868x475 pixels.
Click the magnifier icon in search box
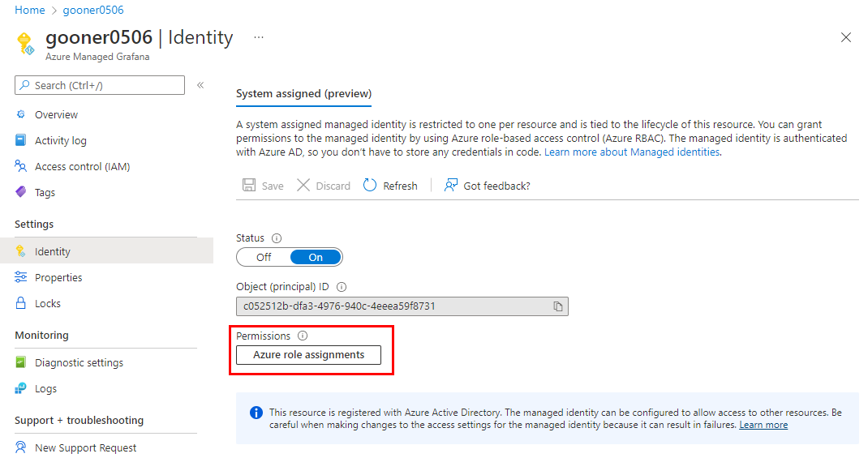click(x=24, y=85)
